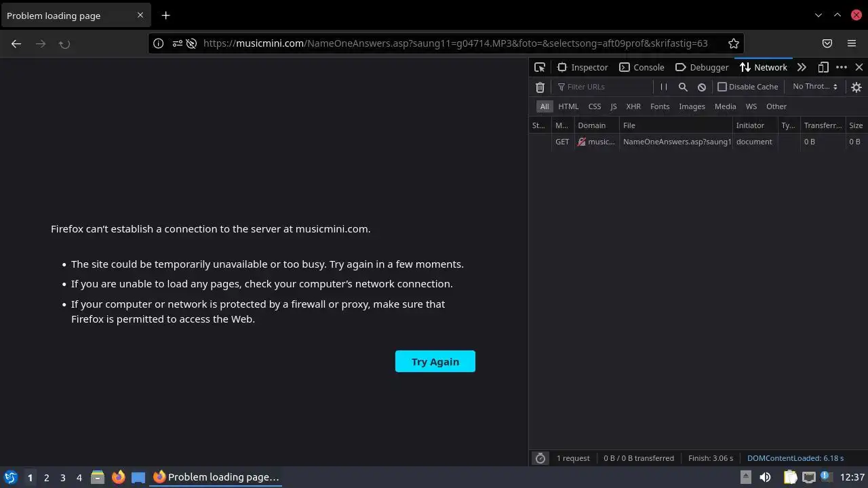
Task: Select the All filter
Action: (545, 106)
